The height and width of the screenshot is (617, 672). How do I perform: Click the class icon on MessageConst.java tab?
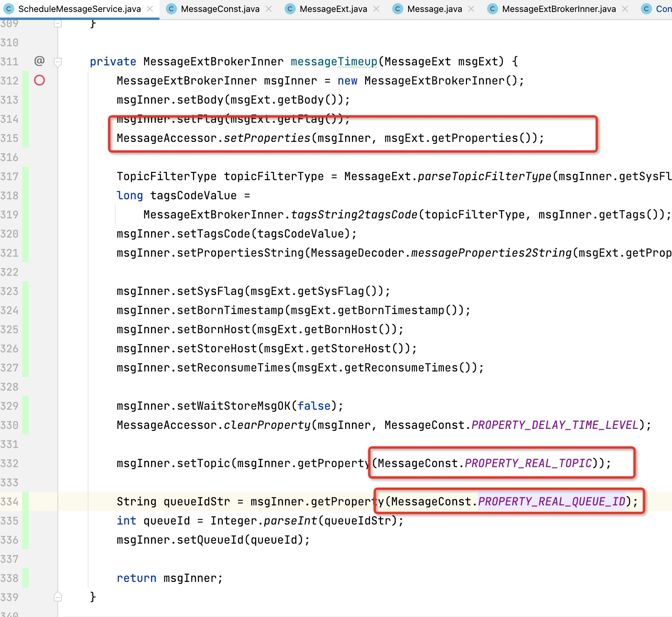[x=171, y=8]
